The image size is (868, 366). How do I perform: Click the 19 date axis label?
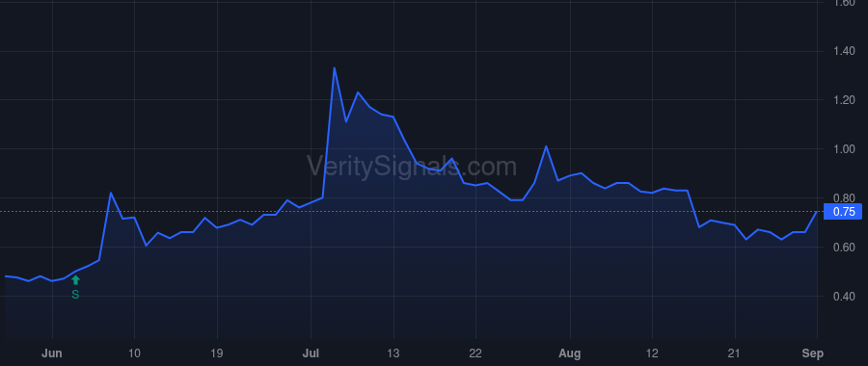click(217, 353)
